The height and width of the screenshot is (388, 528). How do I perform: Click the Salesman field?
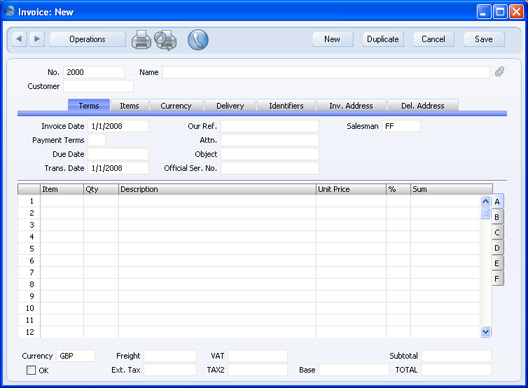(x=401, y=126)
